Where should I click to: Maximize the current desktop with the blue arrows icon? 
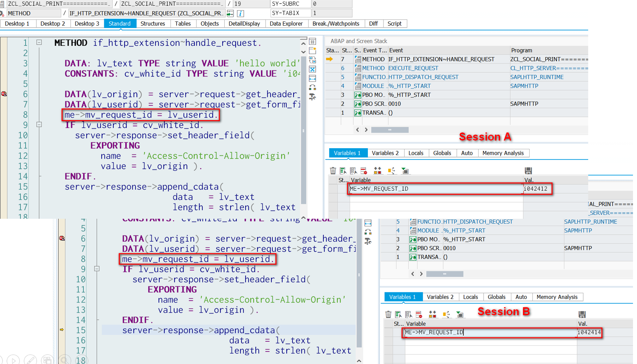point(312,69)
